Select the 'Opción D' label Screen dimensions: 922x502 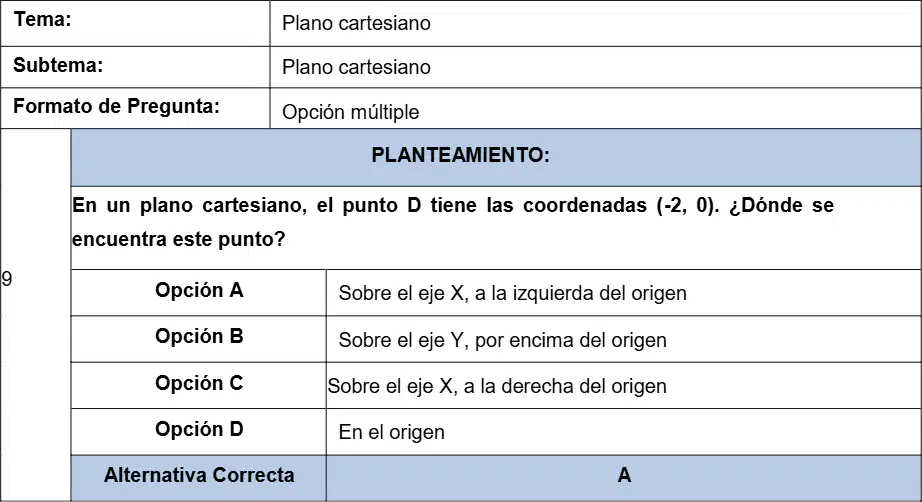[199, 429]
